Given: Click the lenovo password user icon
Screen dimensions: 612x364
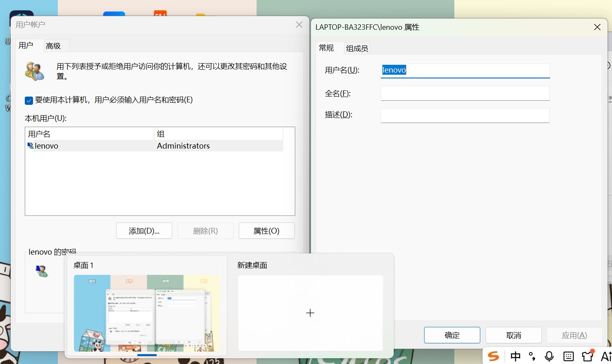Looking at the screenshot, I should (x=42, y=271).
